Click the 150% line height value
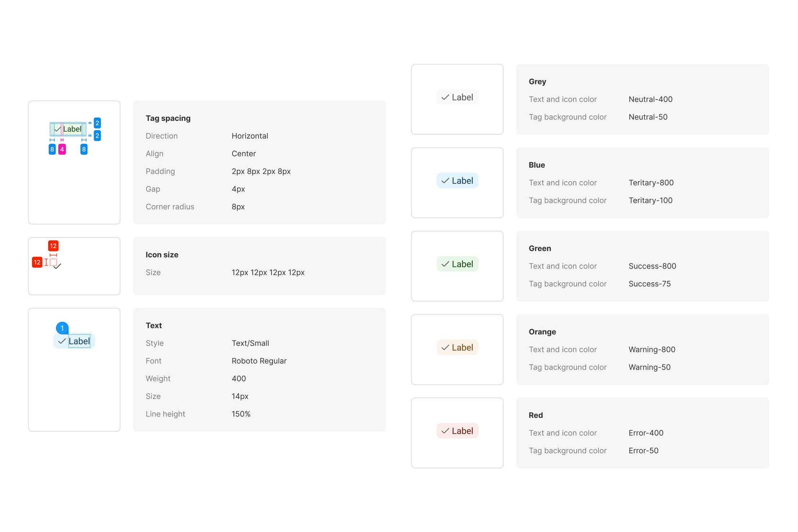Image resolution: width=798 pixels, height=532 pixels. click(241, 414)
